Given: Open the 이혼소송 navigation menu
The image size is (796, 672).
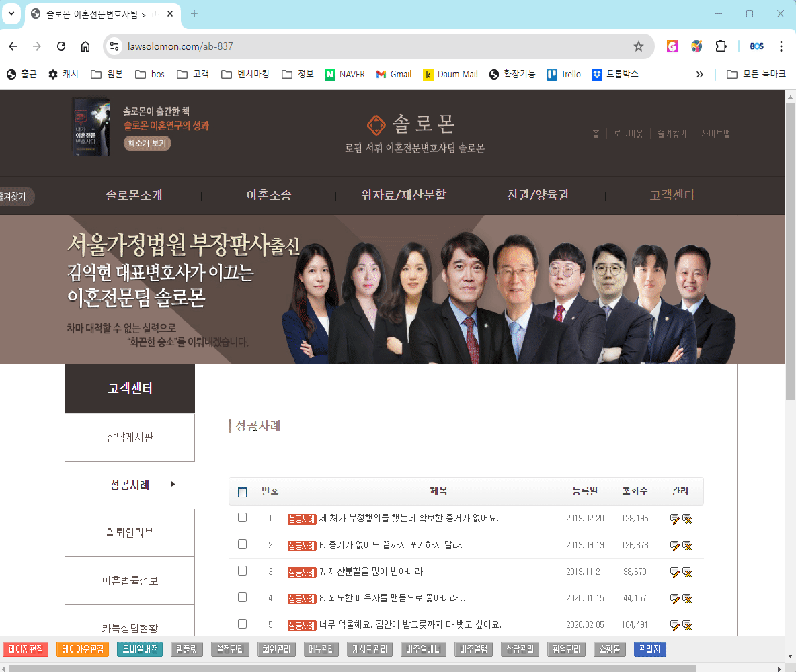Looking at the screenshot, I should click(x=269, y=196).
